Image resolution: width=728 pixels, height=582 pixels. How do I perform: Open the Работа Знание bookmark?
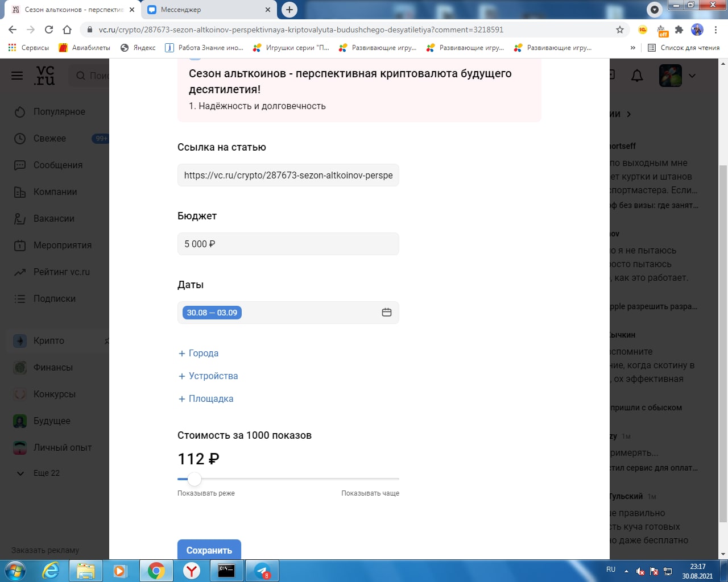(x=204, y=48)
